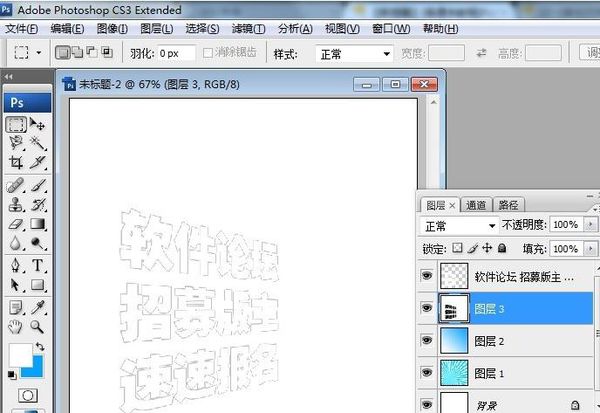Select the Pen tool
Image resolution: width=600 pixels, height=413 pixels.
pyautogui.click(x=16, y=265)
